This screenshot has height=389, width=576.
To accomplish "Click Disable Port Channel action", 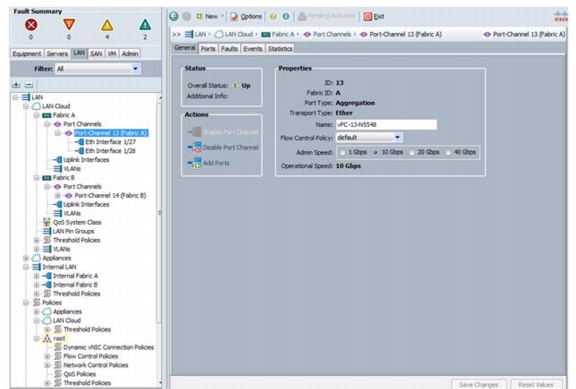I will pyautogui.click(x=223, y=147).
